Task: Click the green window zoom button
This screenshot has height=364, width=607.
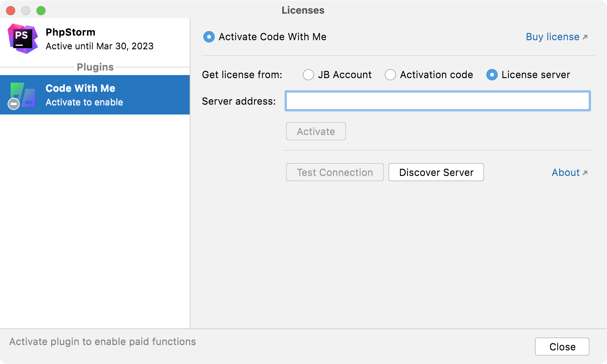Action: pos(41,11)
